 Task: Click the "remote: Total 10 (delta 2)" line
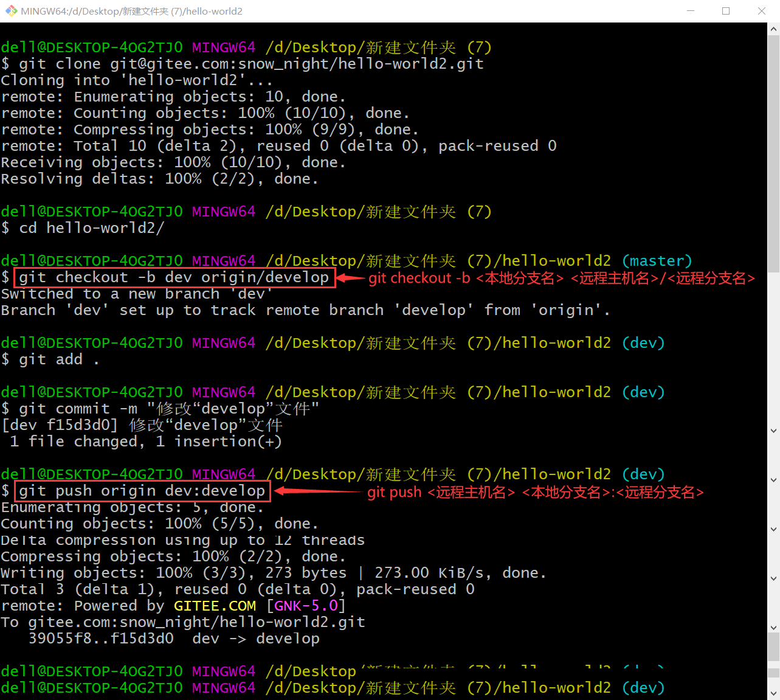[x=278, y=146]
